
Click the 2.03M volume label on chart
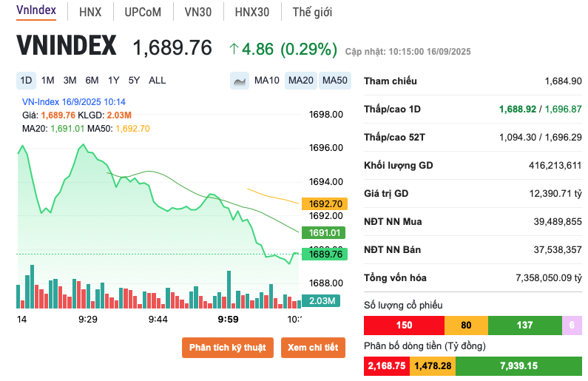(x=323, y=301)
